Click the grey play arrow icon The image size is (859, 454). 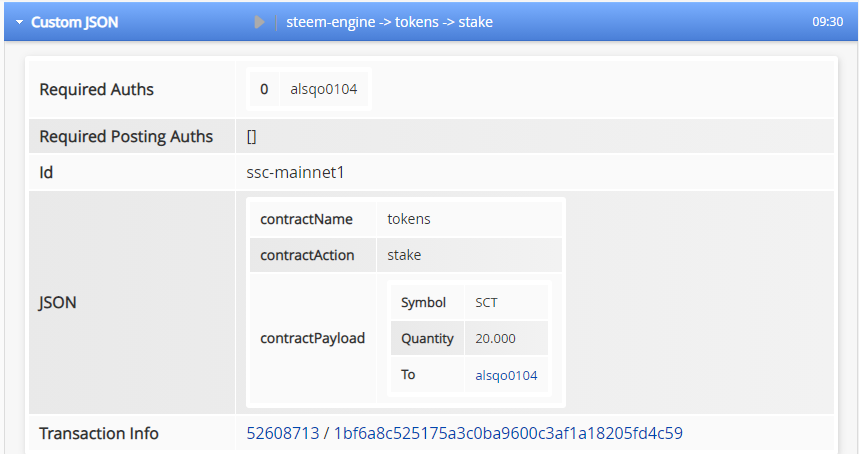260,22
